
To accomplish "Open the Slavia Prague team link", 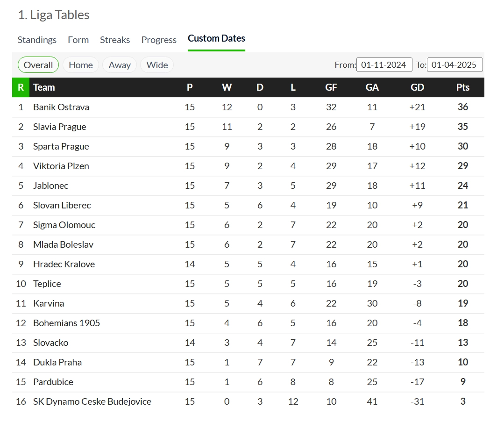I will (x=60, y=127).
